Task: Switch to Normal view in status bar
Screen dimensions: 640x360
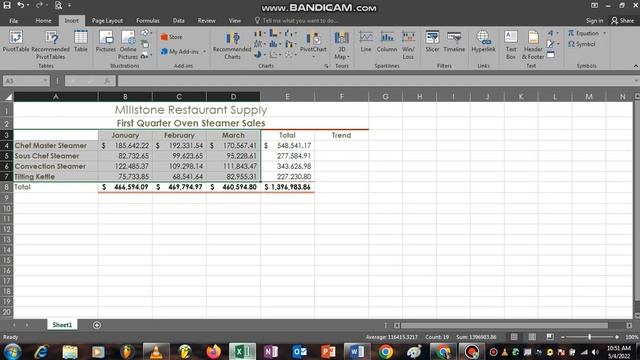Action: (x=514, y=337)
